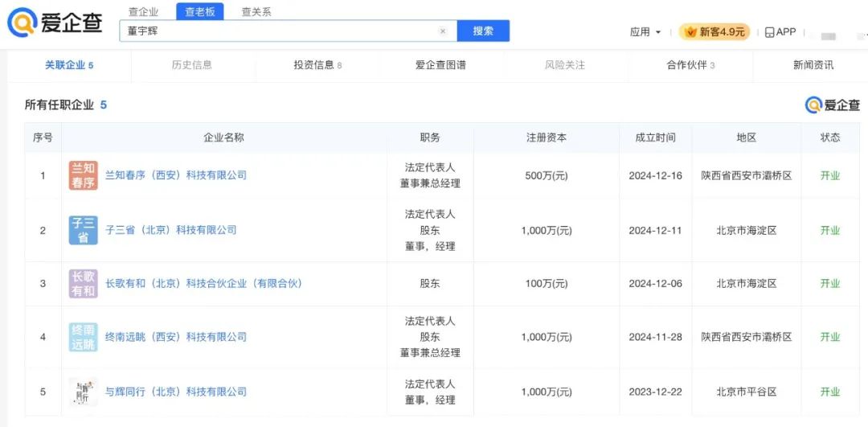Open the 爱企查图谱 tab
Viewport: 868px width, 427px height.
(x=440, y=65)
